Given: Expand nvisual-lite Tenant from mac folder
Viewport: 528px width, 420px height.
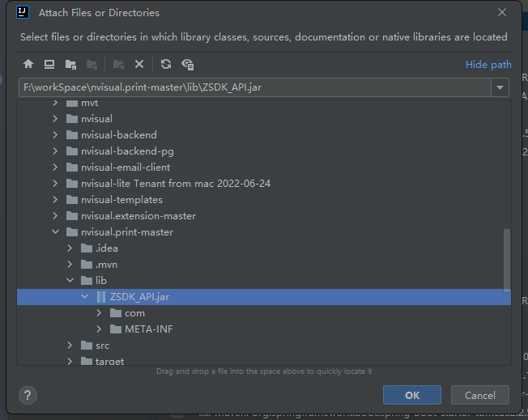Looking at the screenshot, I should 55,183.
